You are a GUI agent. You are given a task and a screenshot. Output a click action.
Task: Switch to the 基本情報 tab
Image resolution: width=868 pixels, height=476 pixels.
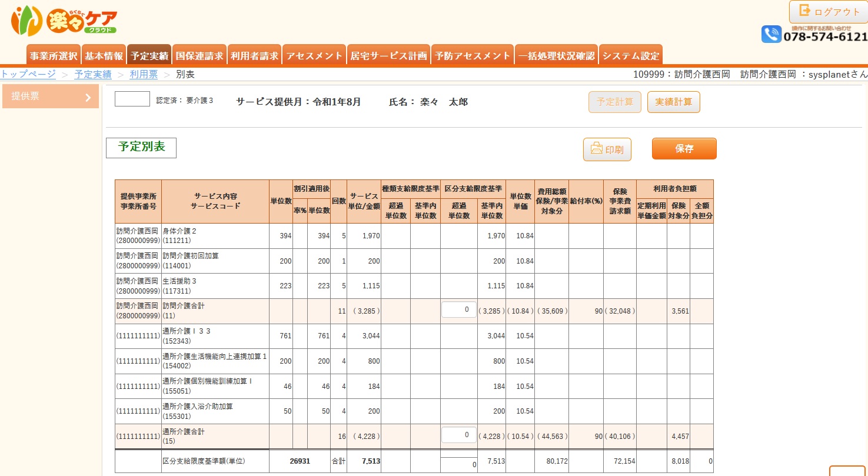click(104, 56)
